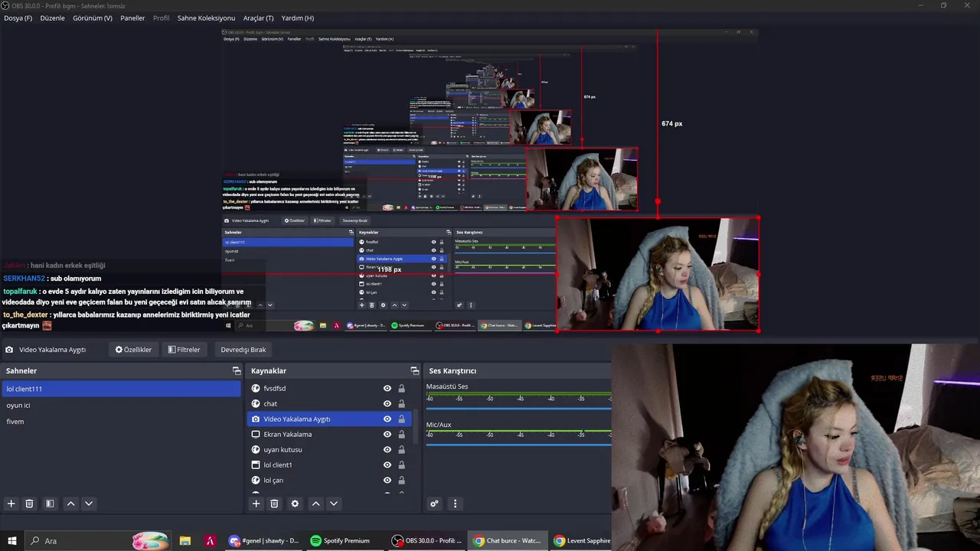
Task: Open the Yardım (H) menu
Action: (x=298, y=18)
